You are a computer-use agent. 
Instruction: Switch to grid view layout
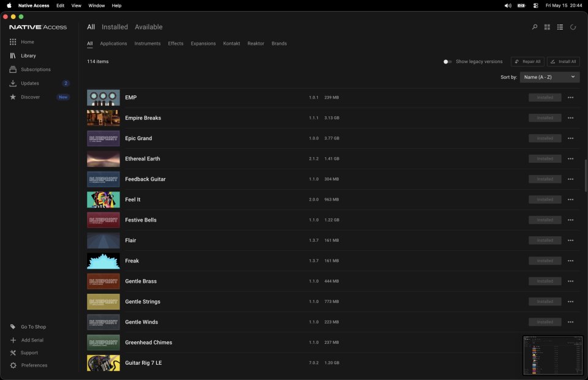click(x=547, y=27)
